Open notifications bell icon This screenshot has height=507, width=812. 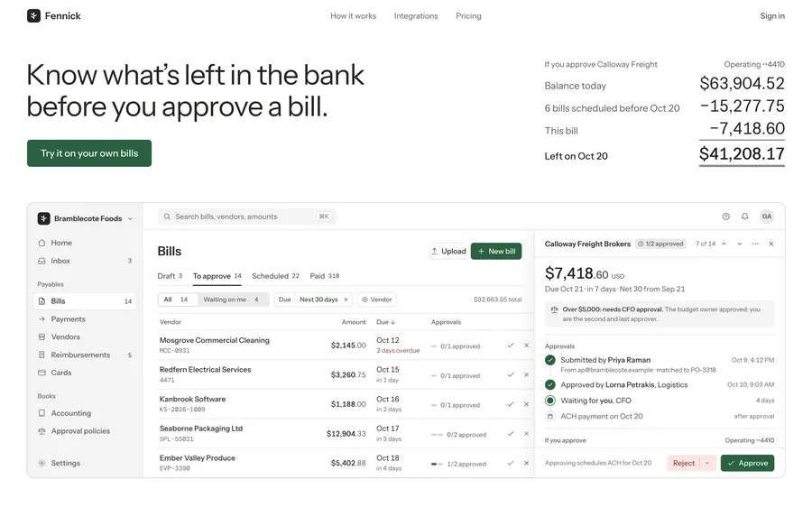tap(744, 217)
